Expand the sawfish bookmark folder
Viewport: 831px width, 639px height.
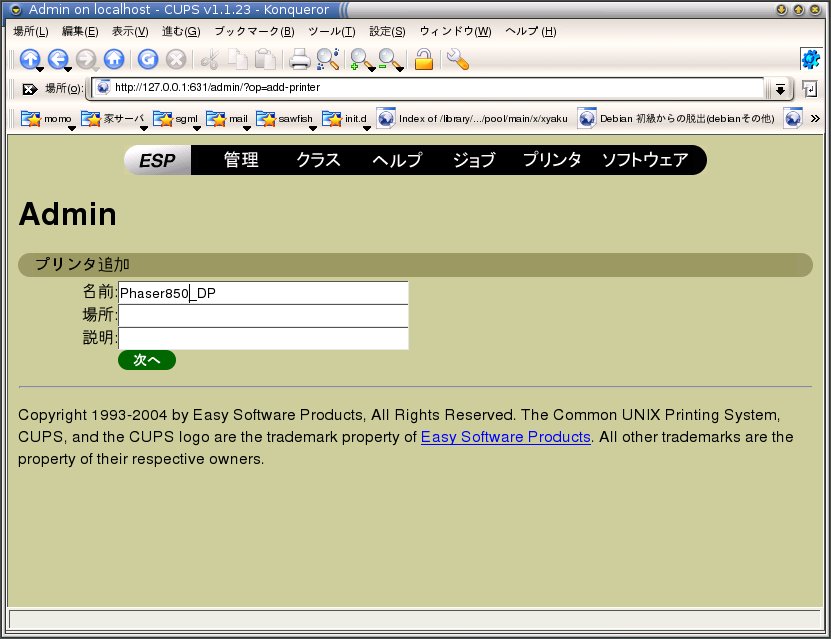click(284, 119)
